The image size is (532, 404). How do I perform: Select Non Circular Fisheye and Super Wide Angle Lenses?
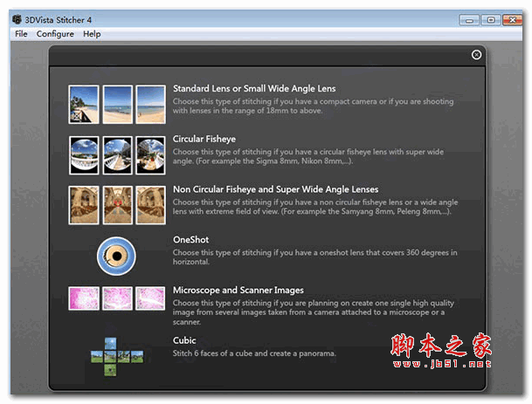275,189
